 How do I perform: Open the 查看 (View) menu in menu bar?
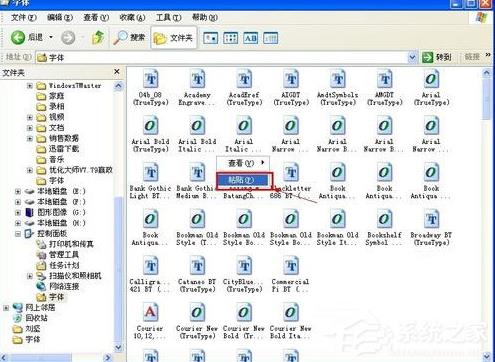(96, 17)
